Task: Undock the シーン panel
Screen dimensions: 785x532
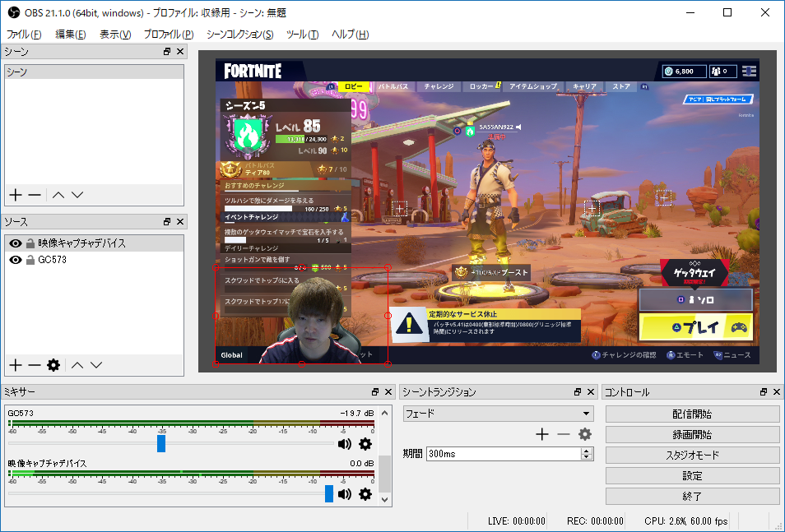Action: 167,52
